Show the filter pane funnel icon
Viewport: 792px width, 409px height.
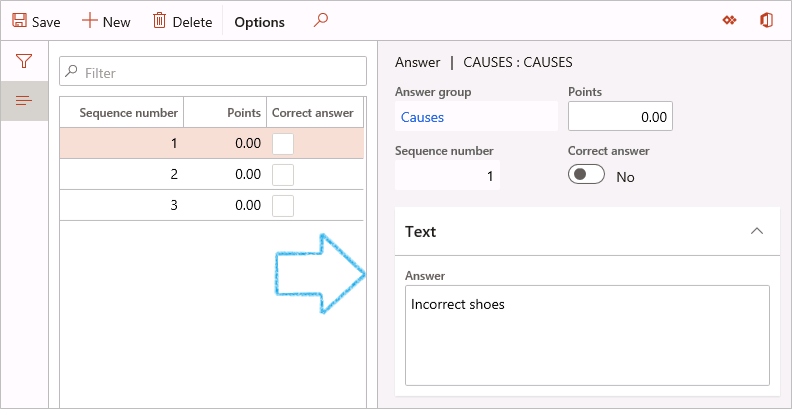(24, 62)
